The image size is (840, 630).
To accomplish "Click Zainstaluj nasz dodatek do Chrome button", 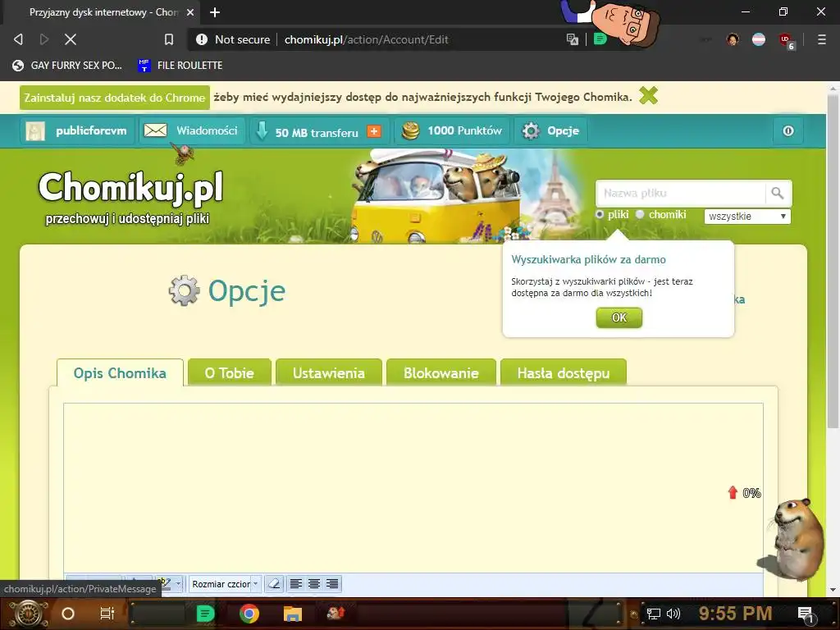I will (x=115, y=98).
